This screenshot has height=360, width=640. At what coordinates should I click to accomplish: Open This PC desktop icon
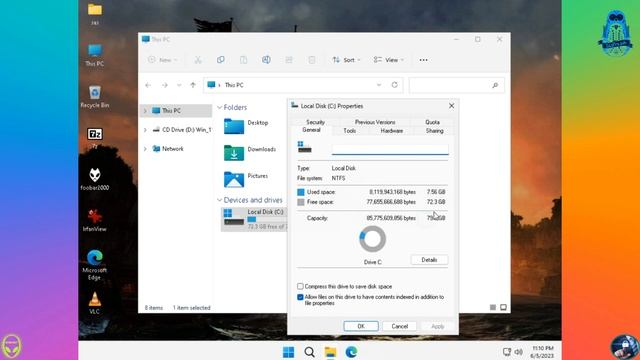tap(95, 55)
